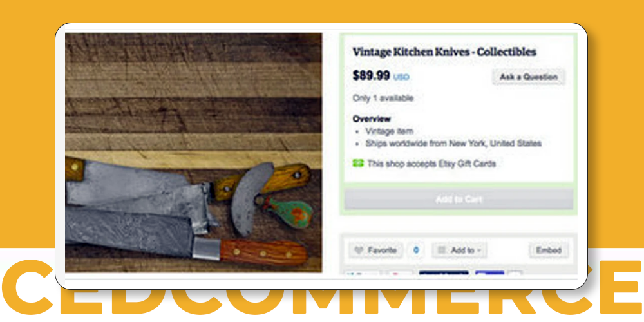Click the favorites count badge showing 0

pos(416,250)
